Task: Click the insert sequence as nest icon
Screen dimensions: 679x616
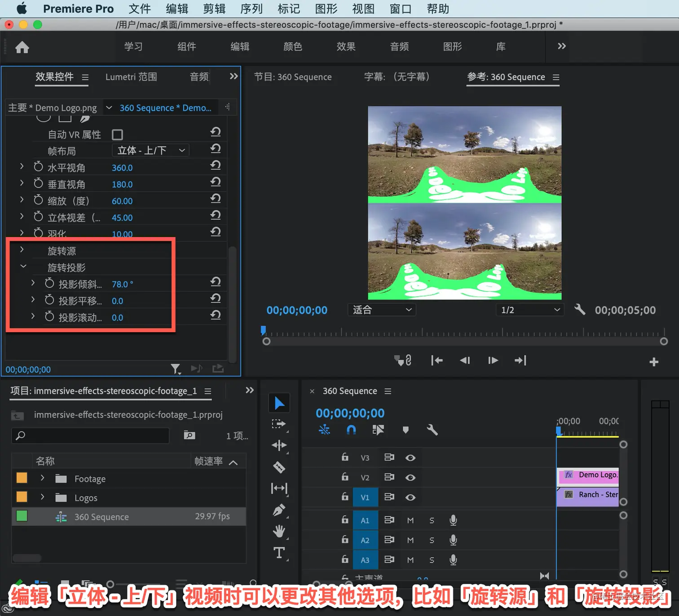Action: tap(324, 430)
